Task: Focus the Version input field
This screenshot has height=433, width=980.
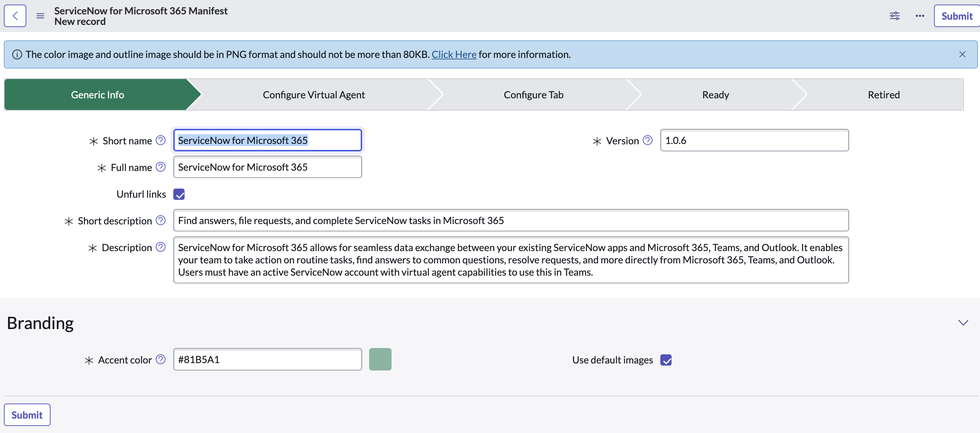Action: coord(754,140)
